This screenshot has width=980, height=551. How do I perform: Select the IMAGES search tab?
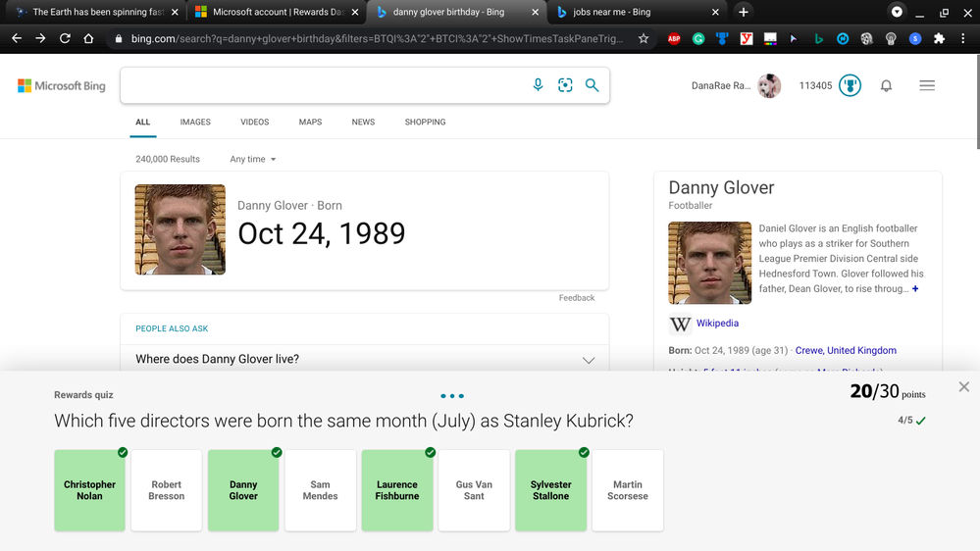click(x=195, y=122)
